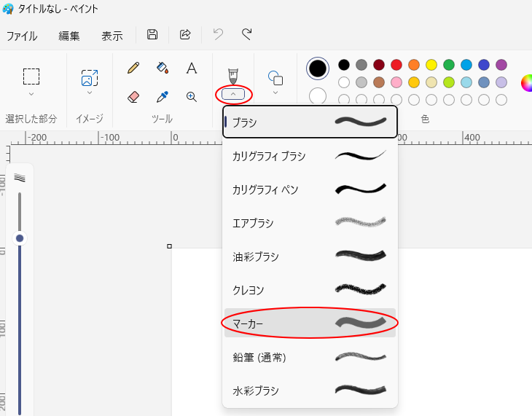Pick the light gray palette color

point(361,82)
